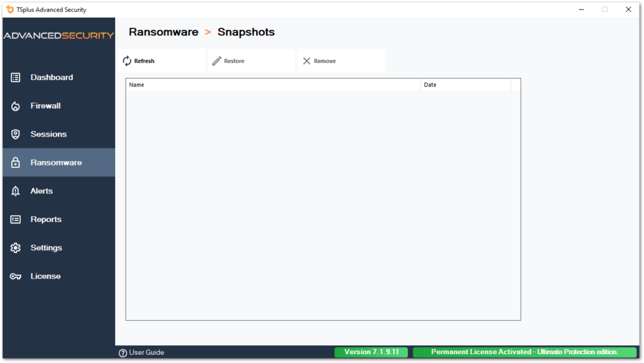Open Firewall using the flame icon
This screenshot has height=363, width=644.
(x=16, y=106)
